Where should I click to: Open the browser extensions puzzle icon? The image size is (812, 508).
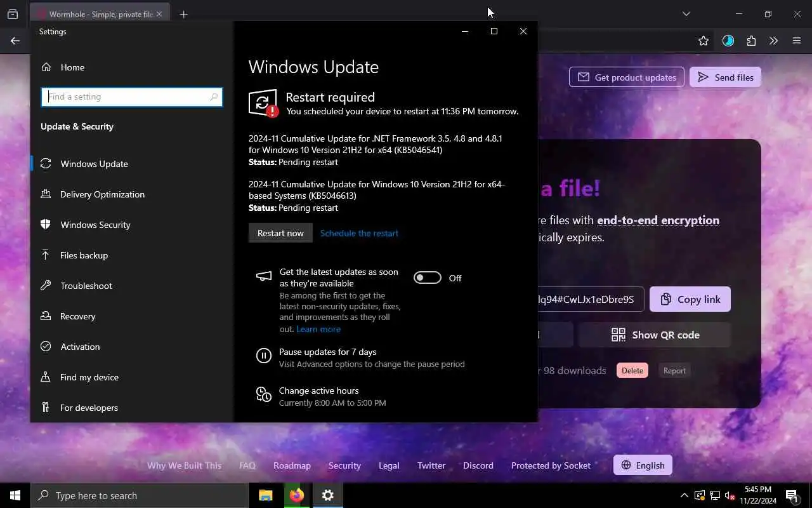[751, 41]
